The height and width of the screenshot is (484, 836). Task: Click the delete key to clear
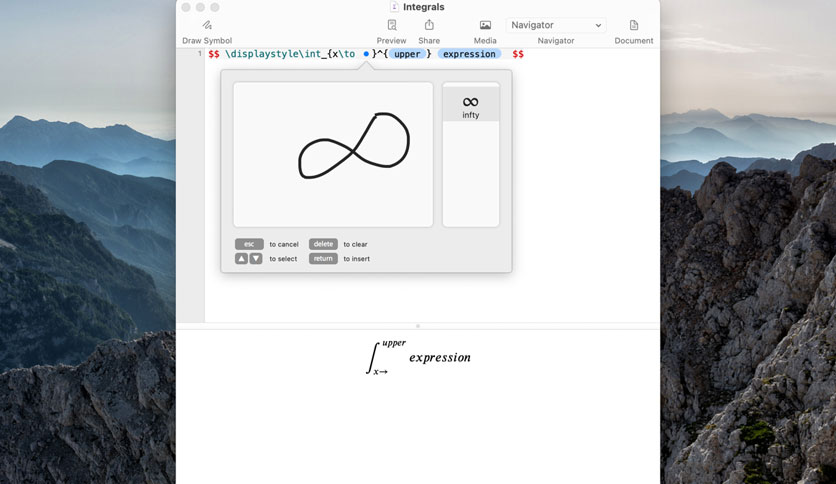pos(323,244)
